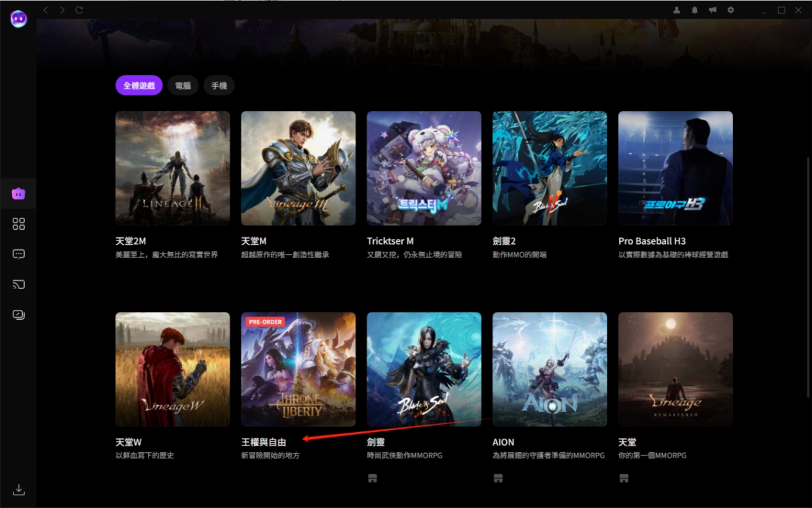The image size is (812, 508).
Task: Open the cast streaming sidebar icon
Action: (x=19, y=284)
